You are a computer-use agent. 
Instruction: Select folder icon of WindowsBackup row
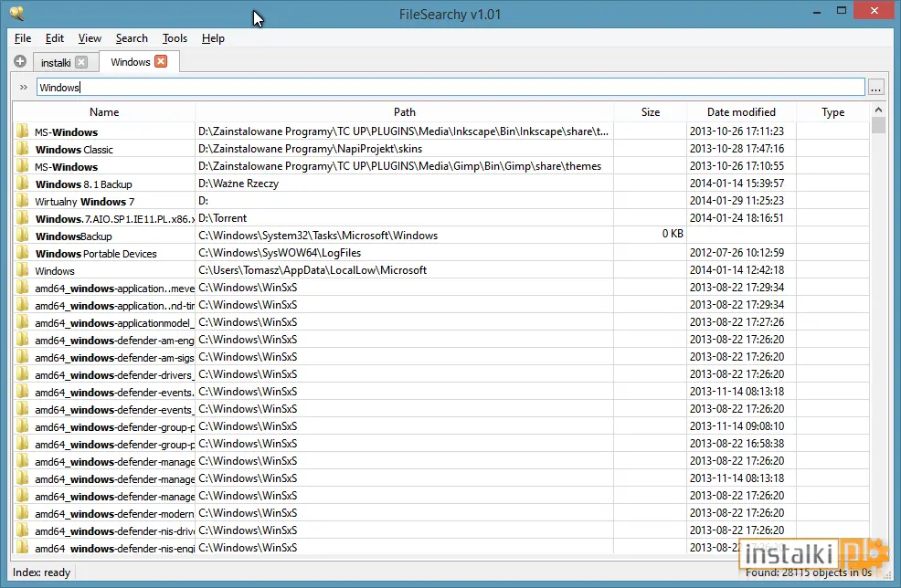23,236
